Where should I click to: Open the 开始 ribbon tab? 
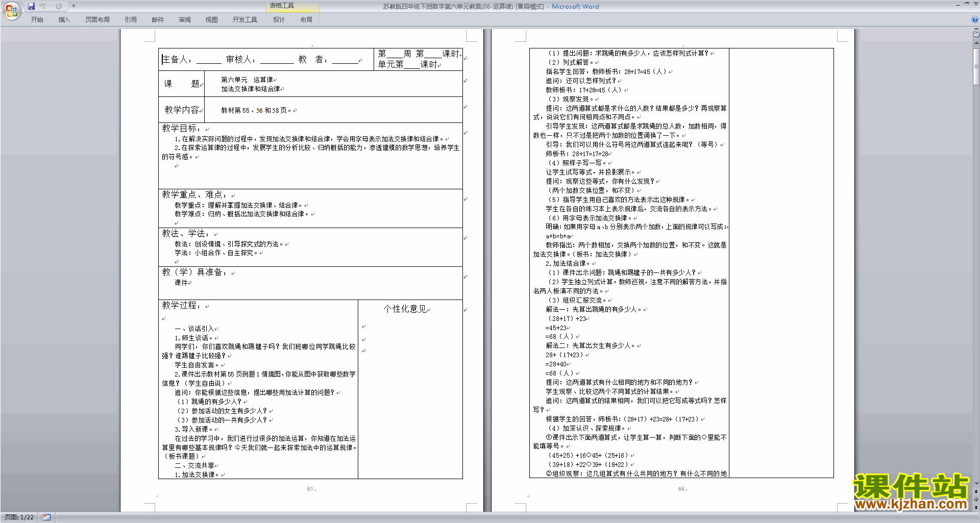(x=37, y=20)
